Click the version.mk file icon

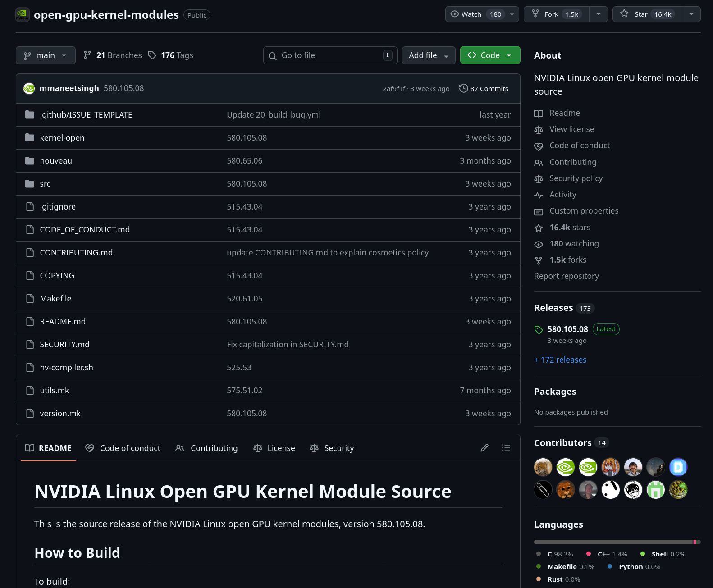30,413
